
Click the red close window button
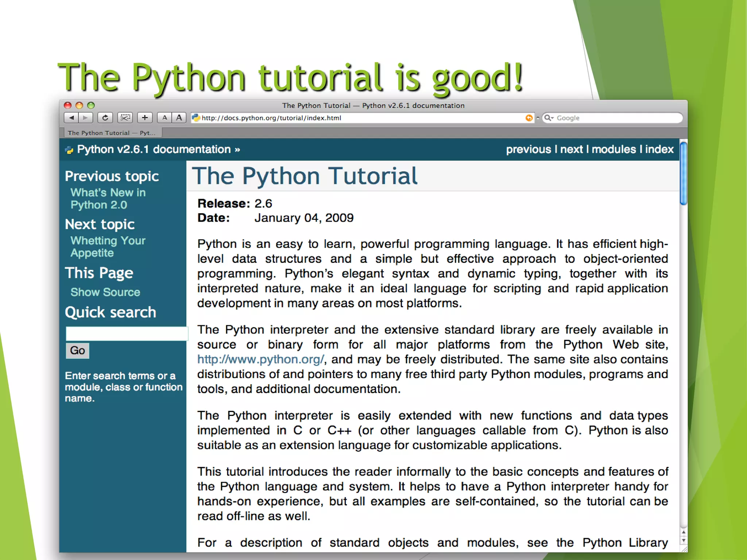point(68,105)
